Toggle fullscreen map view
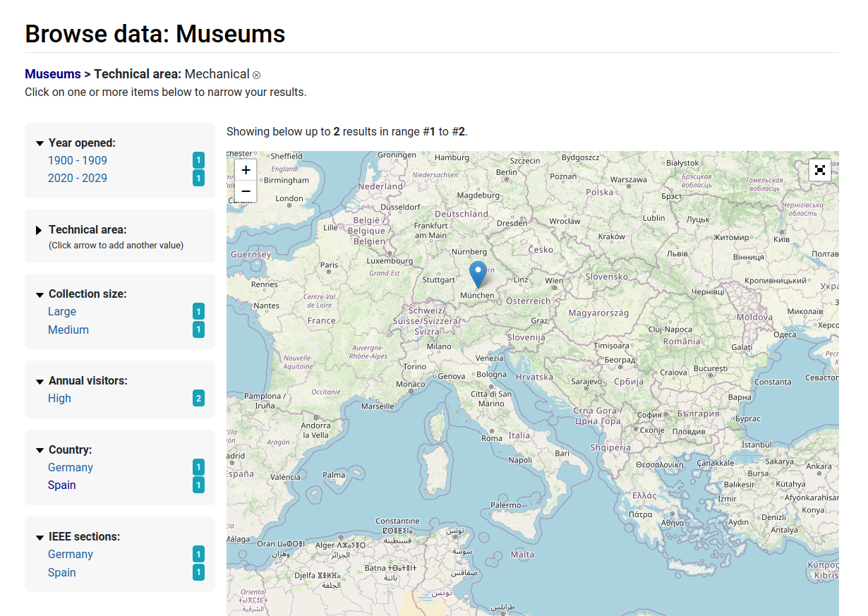868x616 pixels. click(x=819, y=170)
